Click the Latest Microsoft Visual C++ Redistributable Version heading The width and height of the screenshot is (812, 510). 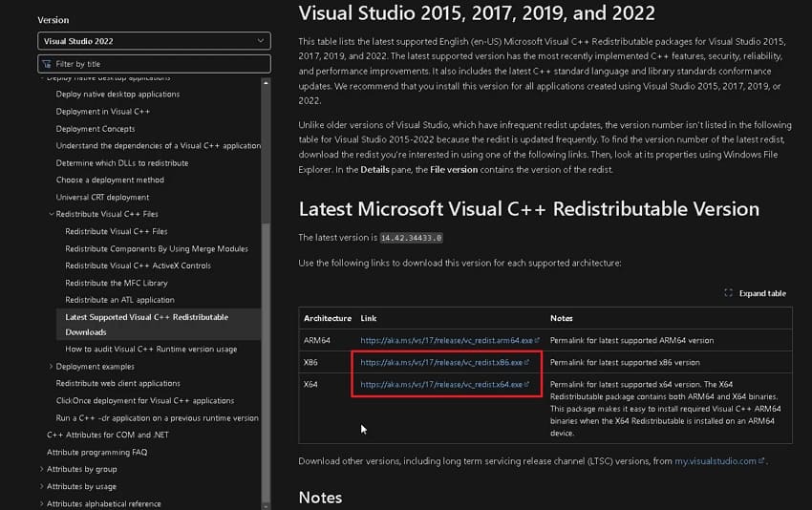[528, 208]
